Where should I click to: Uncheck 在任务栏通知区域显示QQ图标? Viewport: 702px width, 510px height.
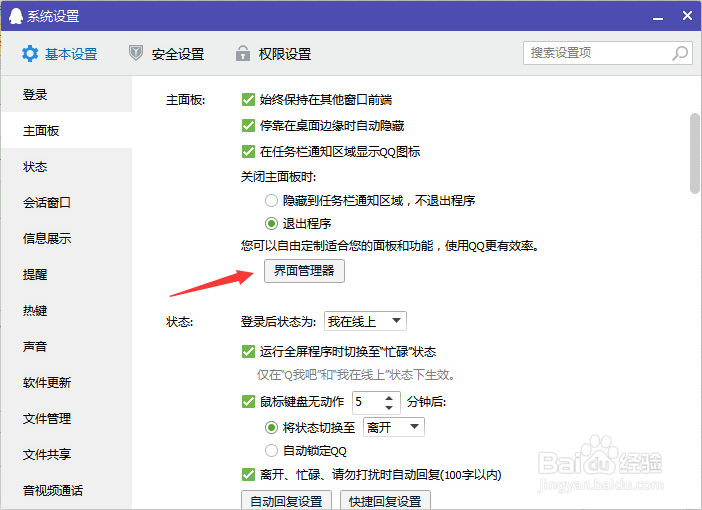248,151
